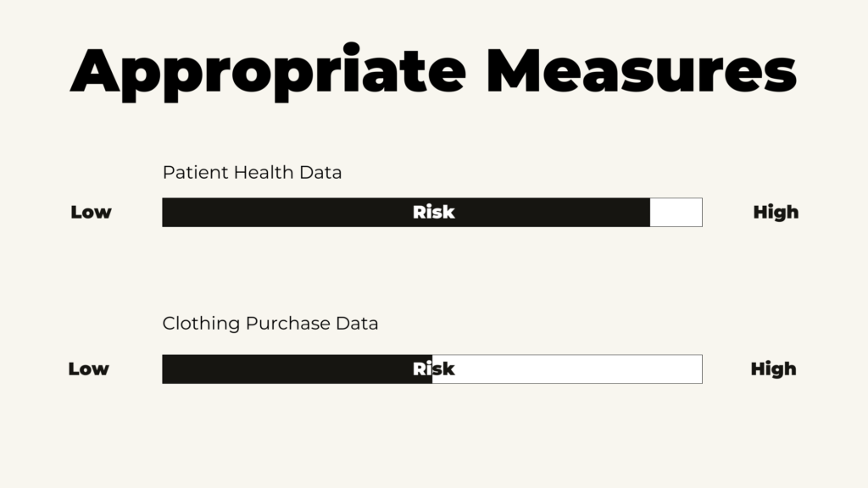This screenshot has height=488, width=868.
Task: Select the word "Clothing" in the second label
Action: click(201, 324)
